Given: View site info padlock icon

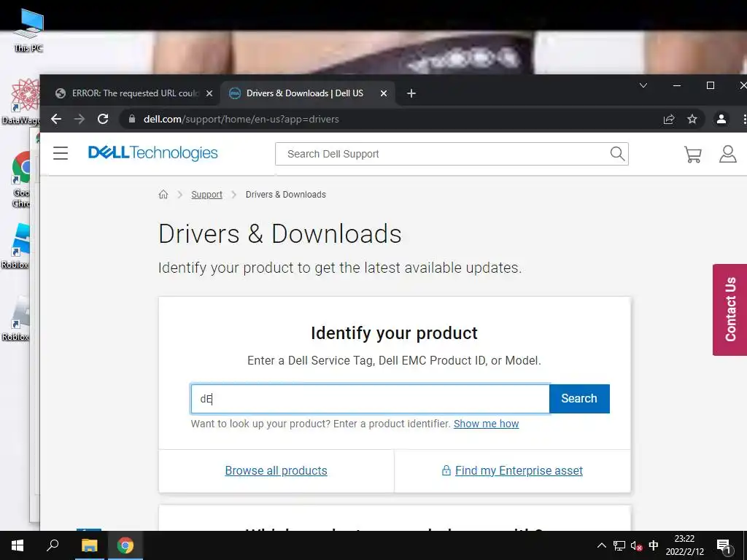Looking at the screenshot, I should 132,119.
